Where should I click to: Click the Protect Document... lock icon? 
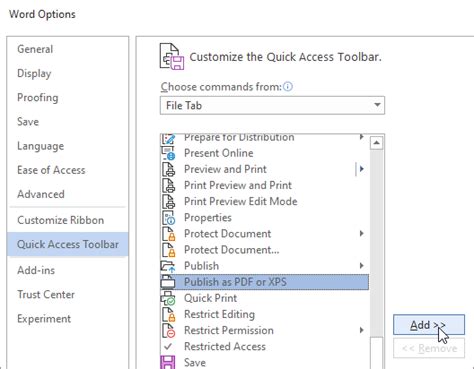[169, 250]
